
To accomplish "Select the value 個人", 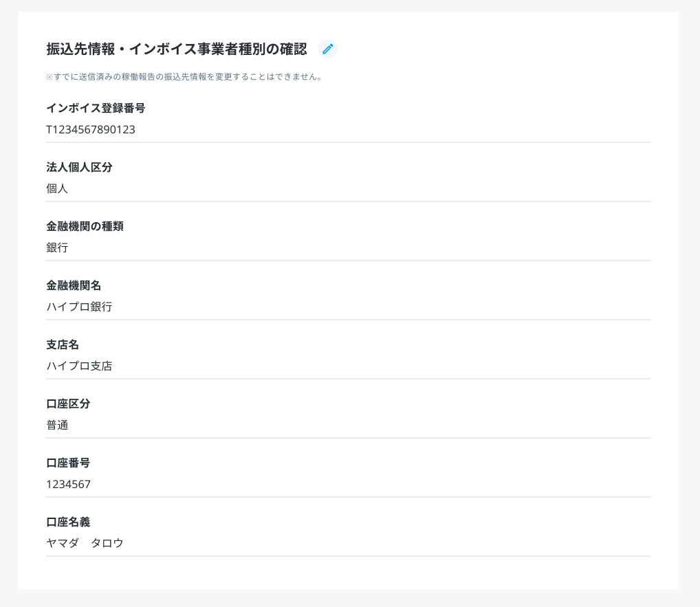I will point(57,188).
